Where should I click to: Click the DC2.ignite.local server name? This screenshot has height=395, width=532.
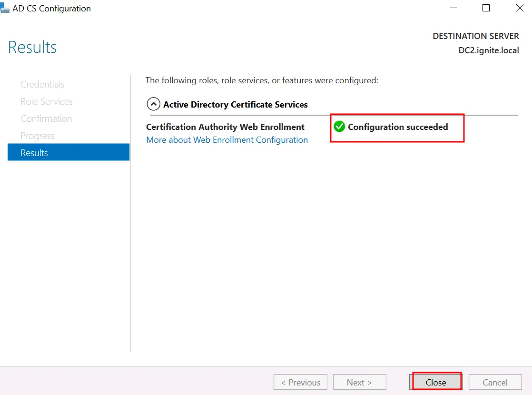[x=488, y=50]
